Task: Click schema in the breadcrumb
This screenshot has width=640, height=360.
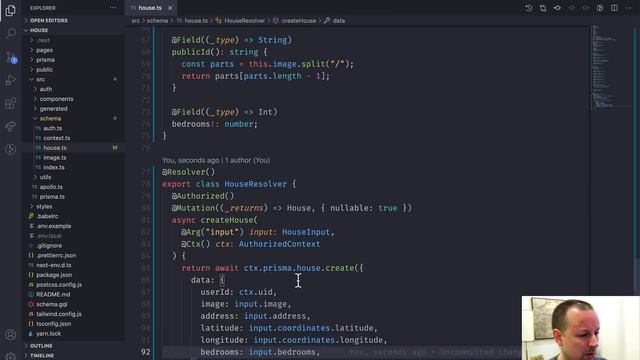Action: coord(157,21)
